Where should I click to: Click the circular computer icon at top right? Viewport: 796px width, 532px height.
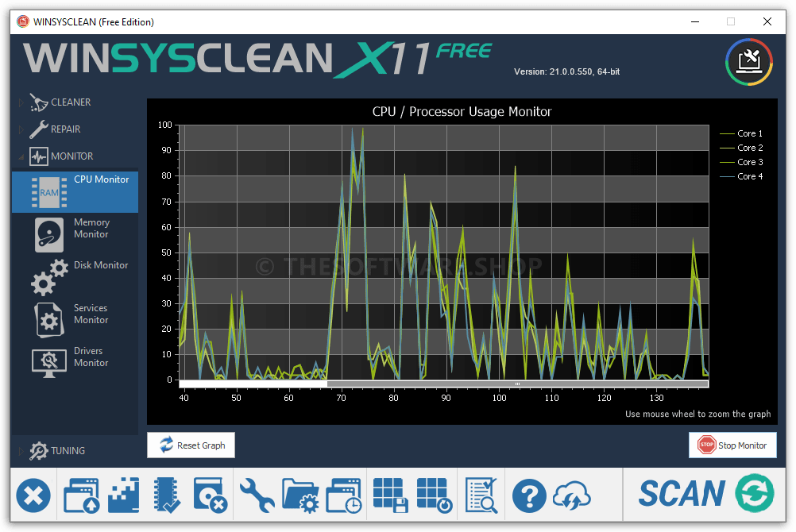click(749, 62)
